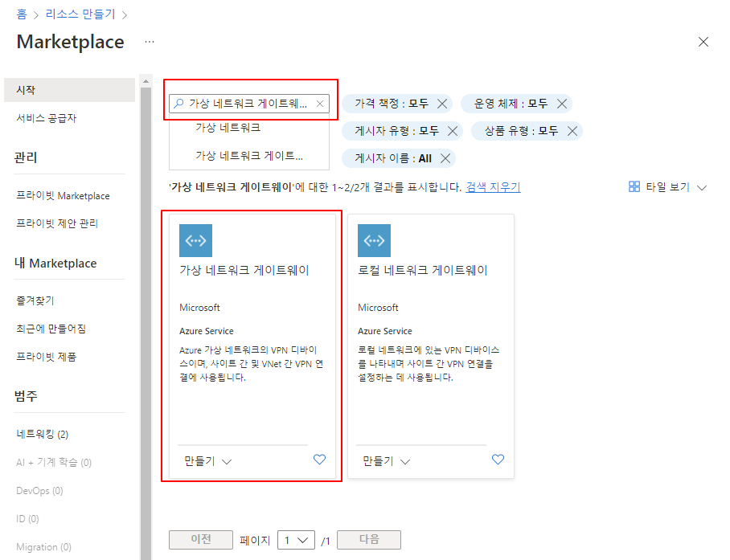Open the Marketplace ellipsis menu
Viewport: 730px width, 560px height.
pos(149,42)
